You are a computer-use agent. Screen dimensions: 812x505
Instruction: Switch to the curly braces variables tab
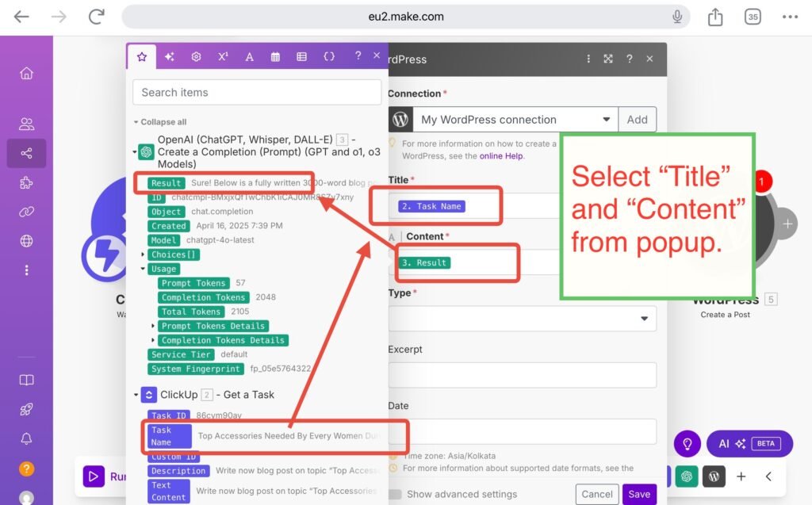click(x=329, y=56)
